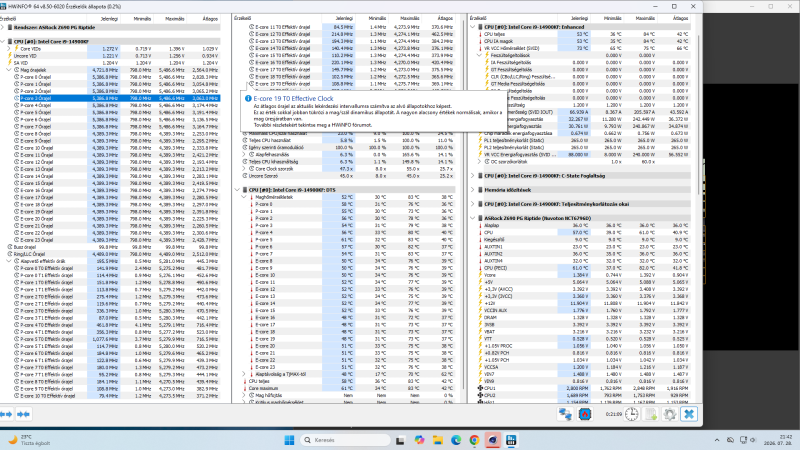This screenshot has width=800, height=450.
Task: Open the weather widget showing Tiszta égbolt
Action: coord(30,440)
